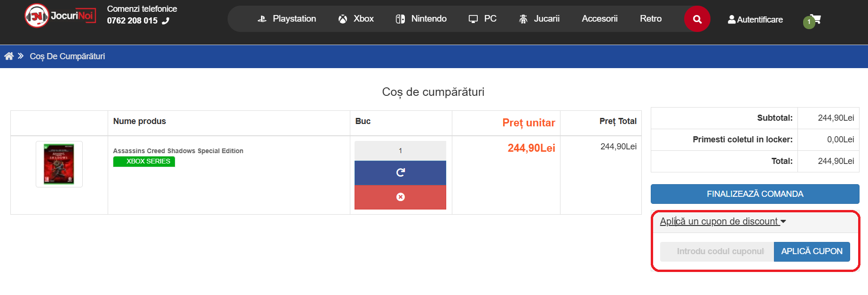Click FINALIZEAZĂ COMANDA button
868x295 pixels.
point(755,194)
